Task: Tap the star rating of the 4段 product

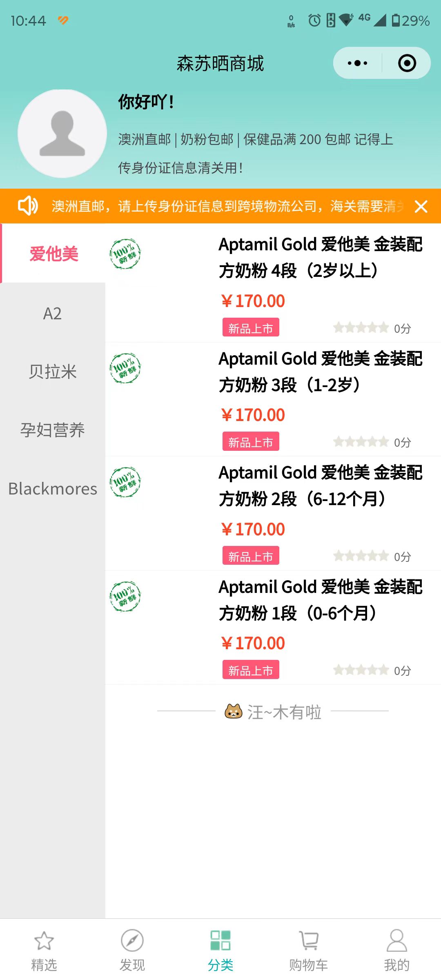Action: click(361, 328)
